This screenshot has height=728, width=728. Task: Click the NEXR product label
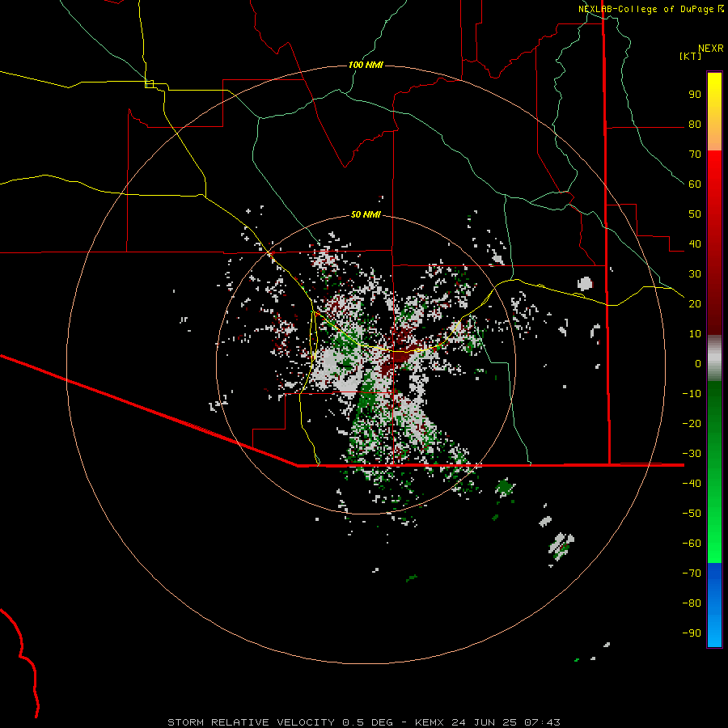coord(711,49)
